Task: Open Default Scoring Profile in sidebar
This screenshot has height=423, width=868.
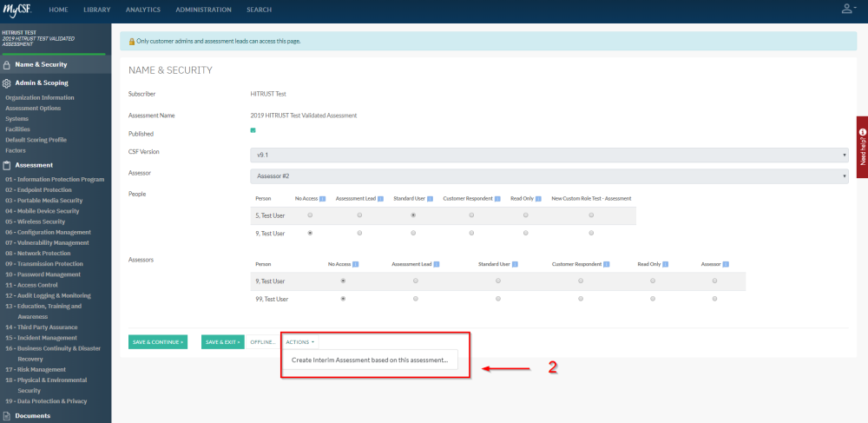Action: (36, 140)
